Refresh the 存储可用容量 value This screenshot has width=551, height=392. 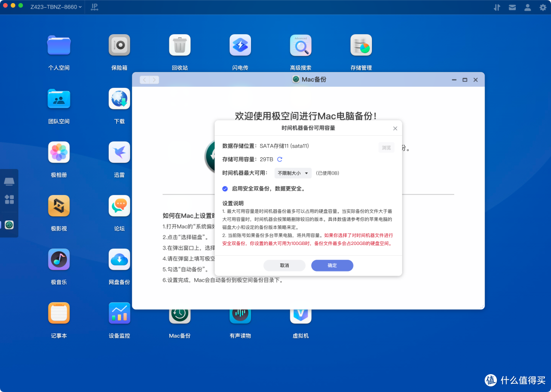pos(280,159)
